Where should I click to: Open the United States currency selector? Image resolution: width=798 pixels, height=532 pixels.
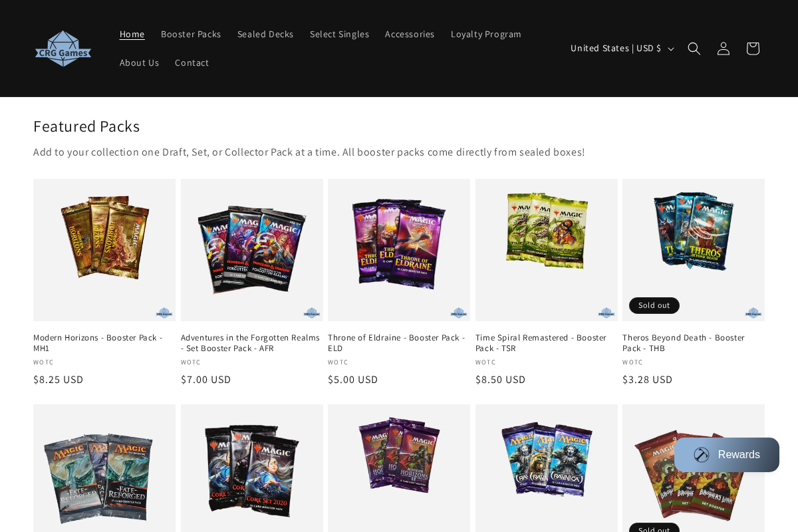coord(615,48)
